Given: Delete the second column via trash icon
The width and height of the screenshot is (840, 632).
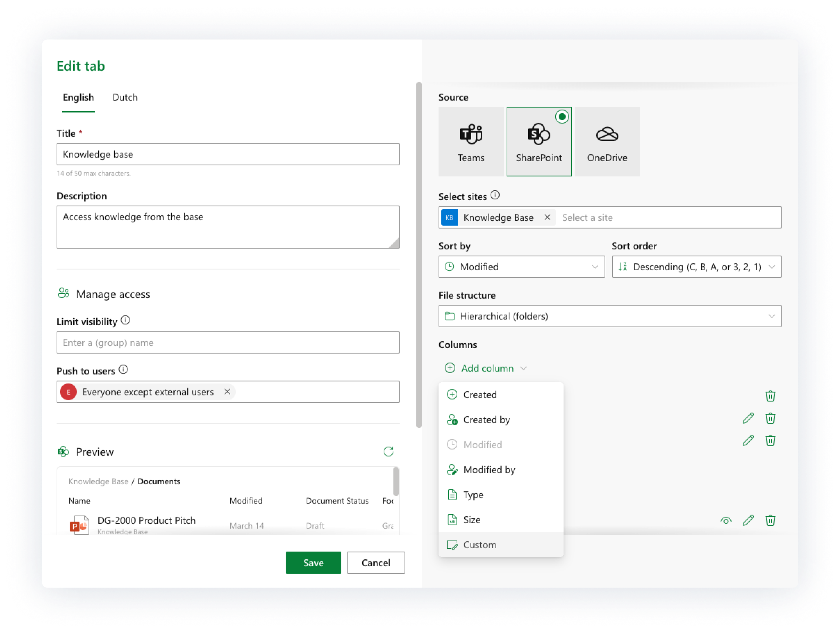Looking at the screenshot, I should tap(770, 418).
